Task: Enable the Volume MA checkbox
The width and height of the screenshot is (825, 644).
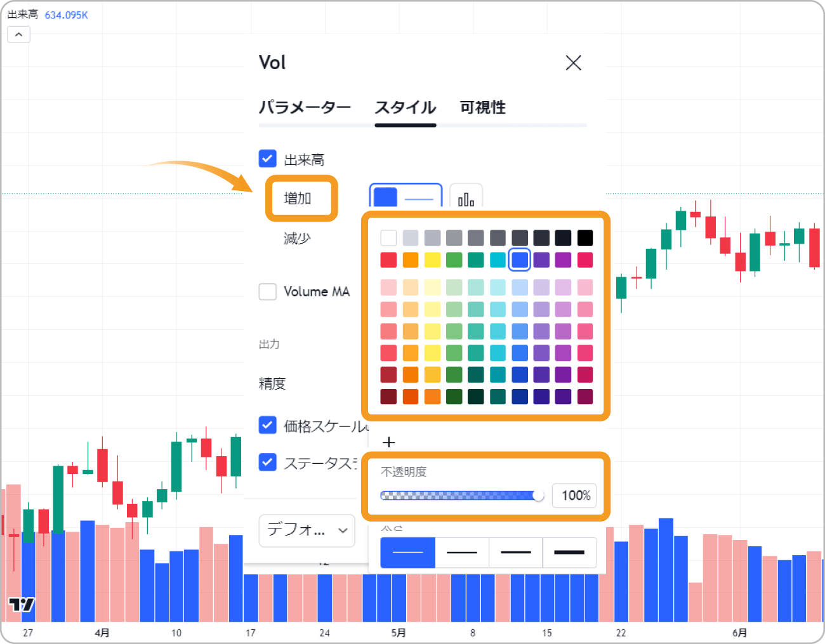Action: (x=268, y=291)
